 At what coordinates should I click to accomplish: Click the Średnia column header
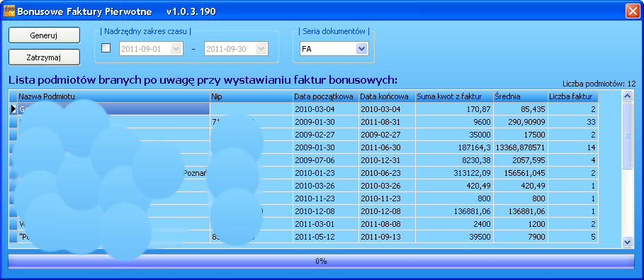(x=521, y=96)
